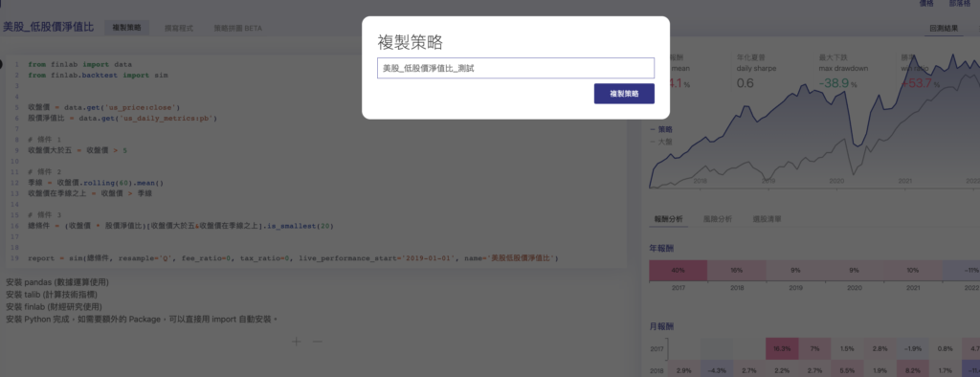
Task: Click the log line 安裝 pandas (數據運算使用)
Action: (x=57, y=282)
